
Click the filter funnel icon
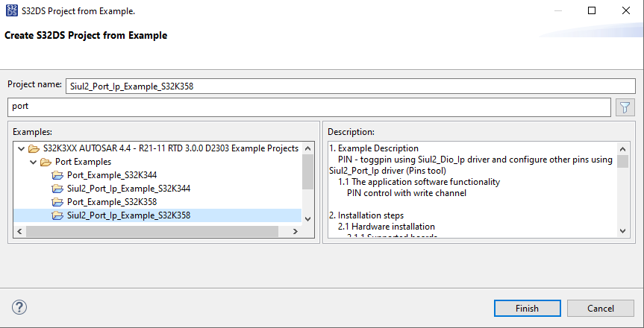(624, 107)
